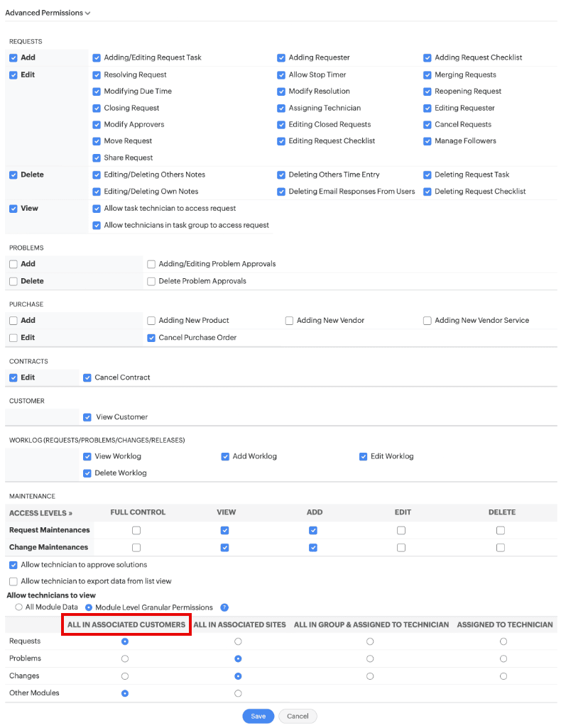Check Adding New Vendor under Purchase
Viewport: 561px width, 728px height.
click(290, 321)
